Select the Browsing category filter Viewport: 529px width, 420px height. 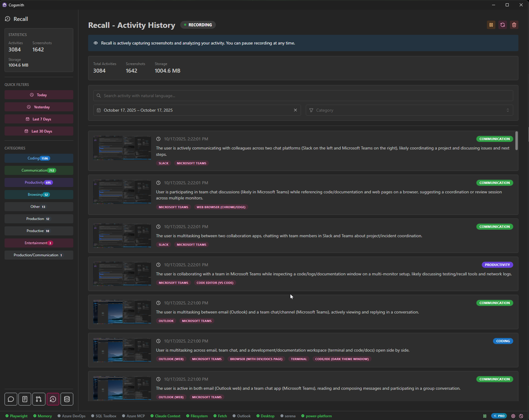pyautogui.click(x=39, y=195)
